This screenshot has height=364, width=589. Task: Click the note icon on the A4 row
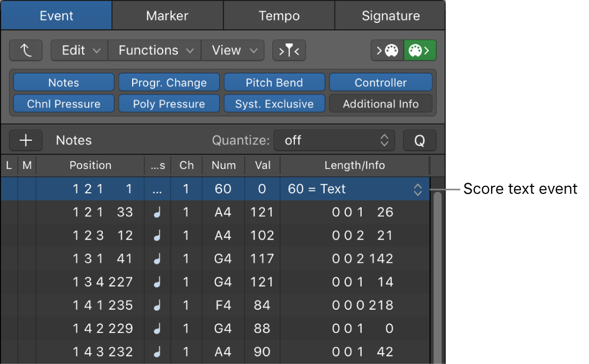point(157,212)
